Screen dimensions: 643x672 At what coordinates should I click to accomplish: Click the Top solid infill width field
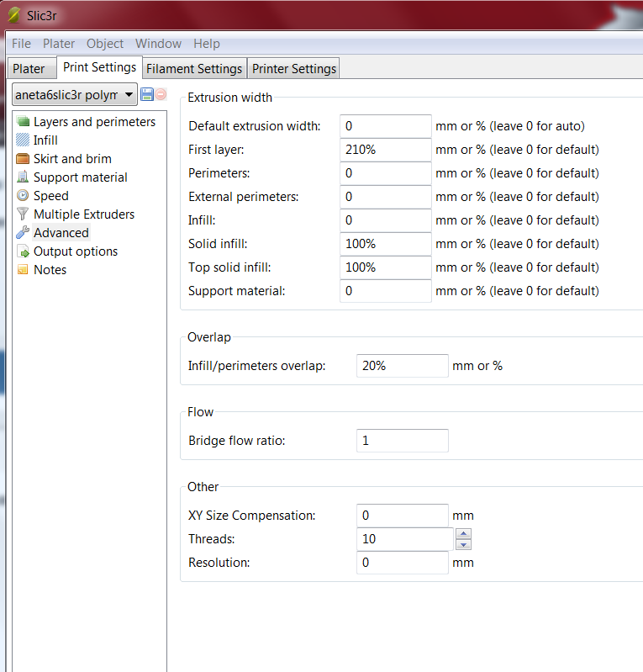pyautogui.click(x=386, y=267)
